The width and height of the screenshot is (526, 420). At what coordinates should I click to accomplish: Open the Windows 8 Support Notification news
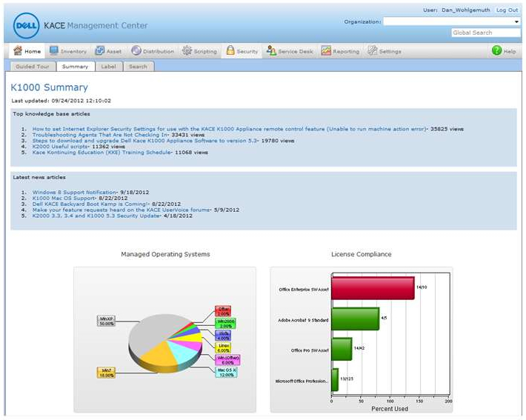tap(75, 192)
